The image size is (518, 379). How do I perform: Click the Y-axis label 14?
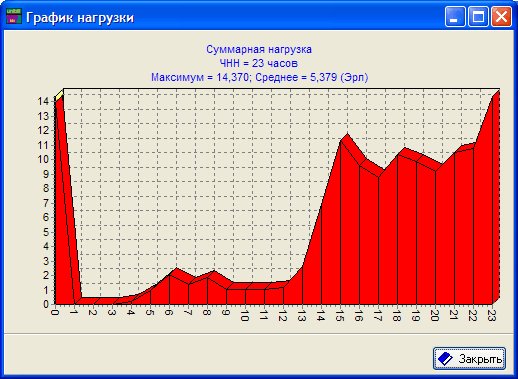[x=43, y=101]
